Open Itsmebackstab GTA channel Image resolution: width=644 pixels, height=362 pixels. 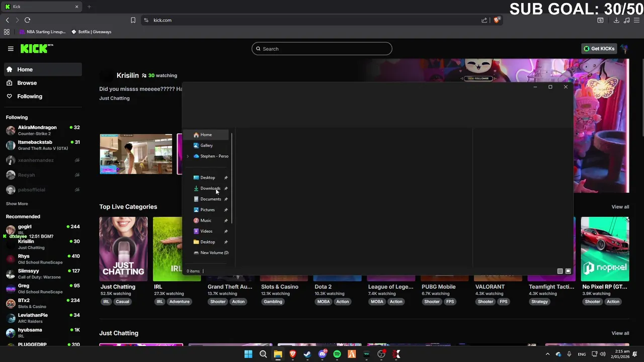(43, 145)
